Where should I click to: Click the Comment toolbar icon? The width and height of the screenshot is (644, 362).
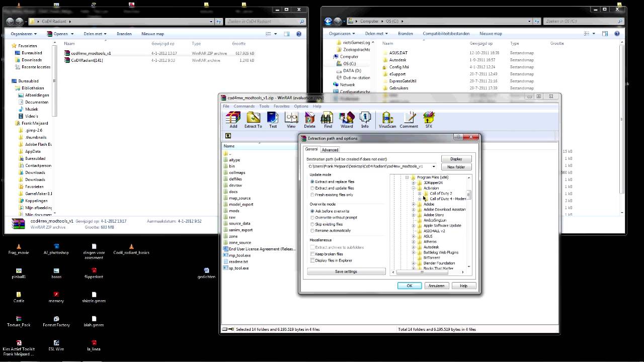409,120
